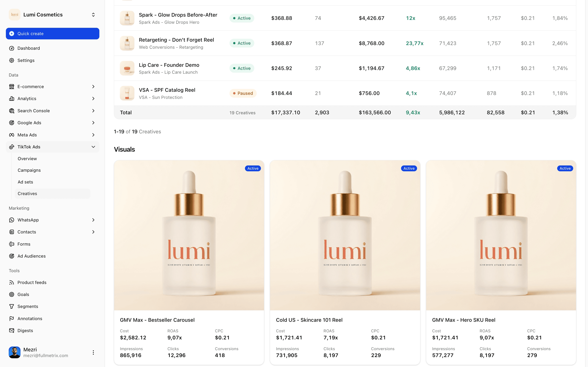588x367 pixels.
Task: Click the GMV Max Bestseller Carousel image
Action: pos(189,235)
